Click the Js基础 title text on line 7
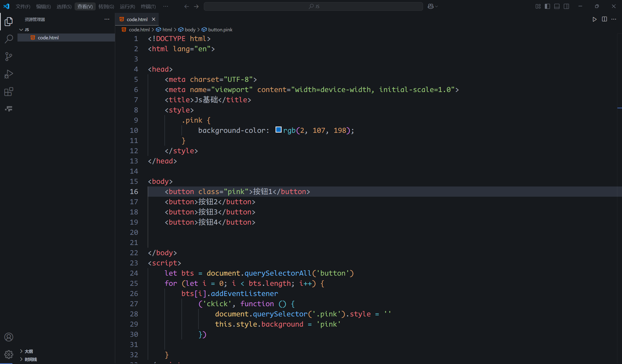The width and height of the screenshot is (622, 364). (x=206, y=100)
